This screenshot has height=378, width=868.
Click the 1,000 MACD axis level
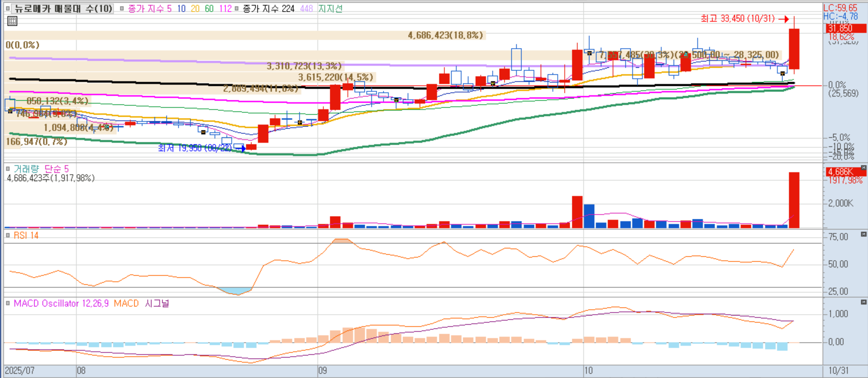pyautogui.click(x=838, y=314)
